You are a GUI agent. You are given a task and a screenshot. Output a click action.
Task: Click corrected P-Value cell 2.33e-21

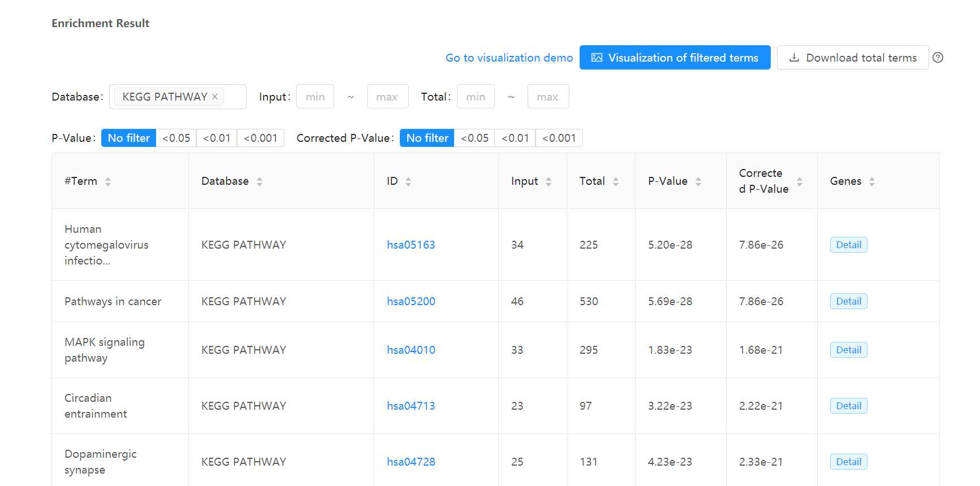761,462
